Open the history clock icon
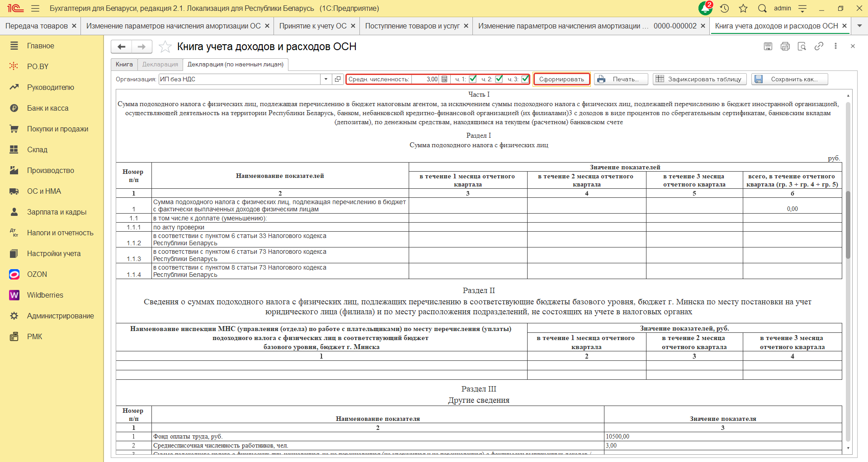 click(725, 8)
